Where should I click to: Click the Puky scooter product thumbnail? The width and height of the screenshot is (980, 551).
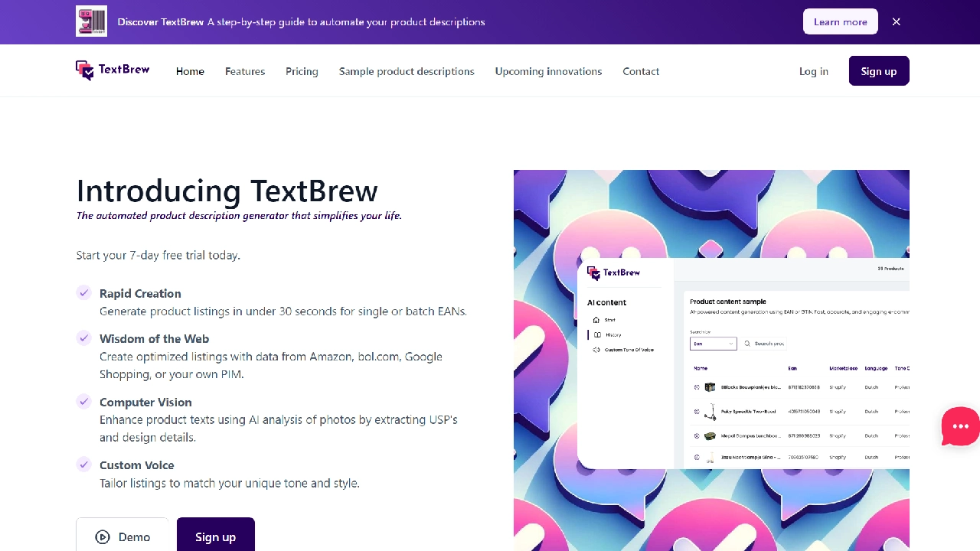[x=710, y=411]
